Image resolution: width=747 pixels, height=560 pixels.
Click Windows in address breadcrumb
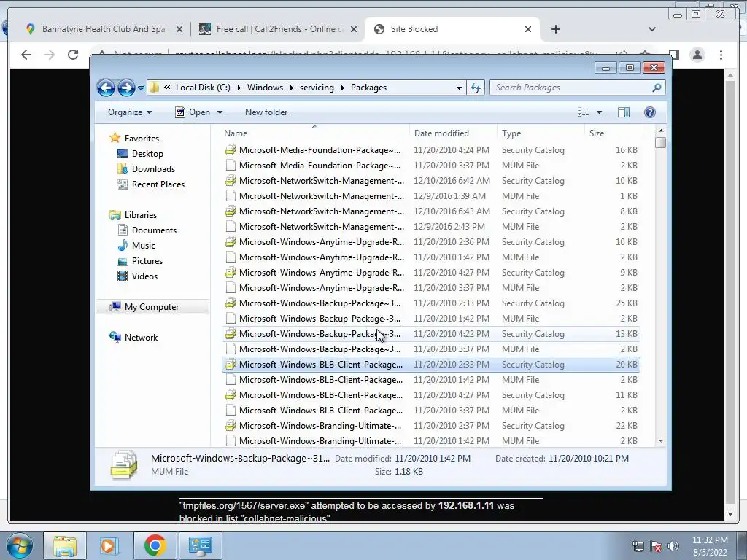click(x=265, y=87)
